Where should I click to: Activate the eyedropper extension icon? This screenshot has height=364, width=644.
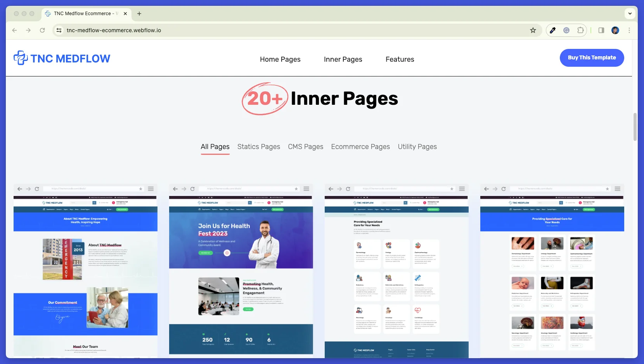pyautogui.click(x=553, y=30)
